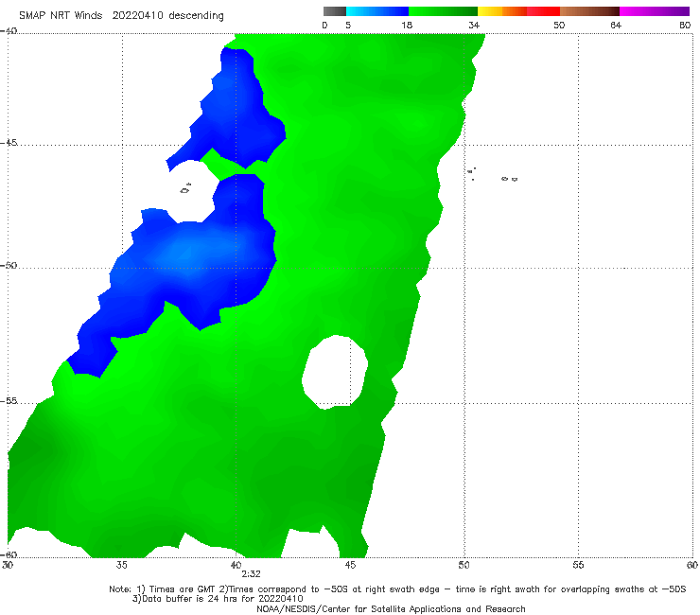Click the color bar label '18'

[407, 25]
